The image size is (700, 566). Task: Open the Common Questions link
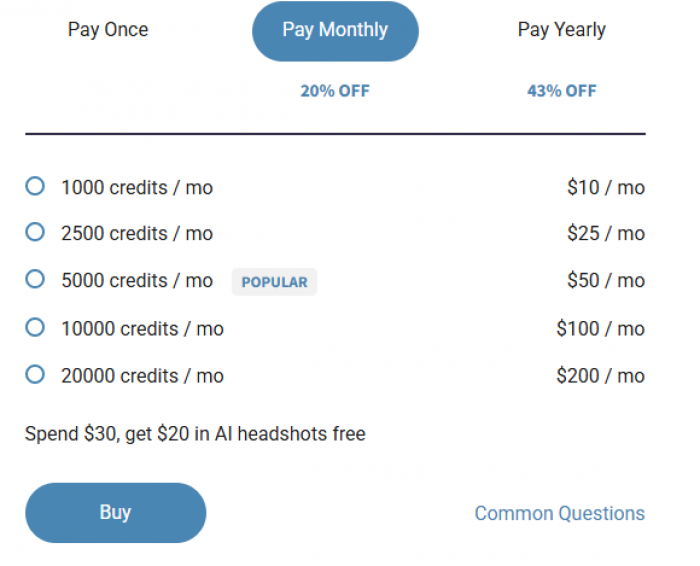pos(559,514)
